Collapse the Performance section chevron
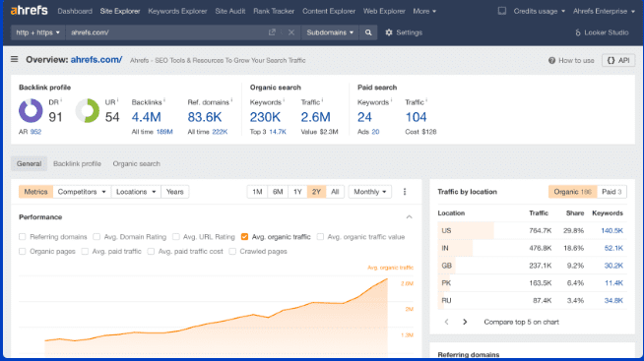The height and width of the screenshot is (361, 644). [409, 217]
